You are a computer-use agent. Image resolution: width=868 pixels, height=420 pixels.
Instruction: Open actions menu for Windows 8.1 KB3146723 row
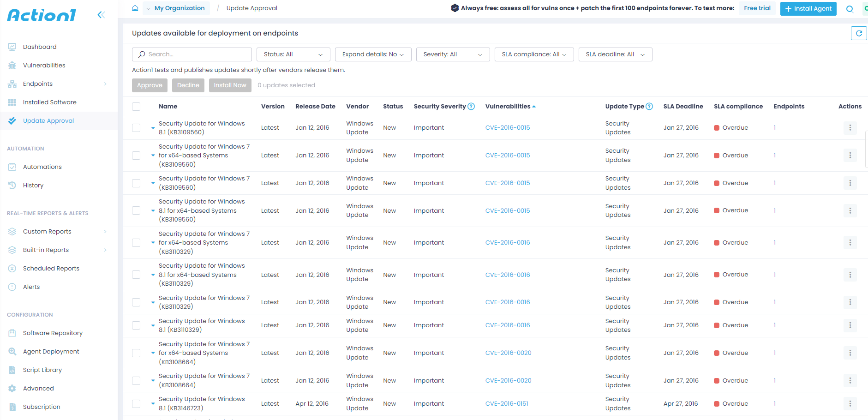(850, 404)
